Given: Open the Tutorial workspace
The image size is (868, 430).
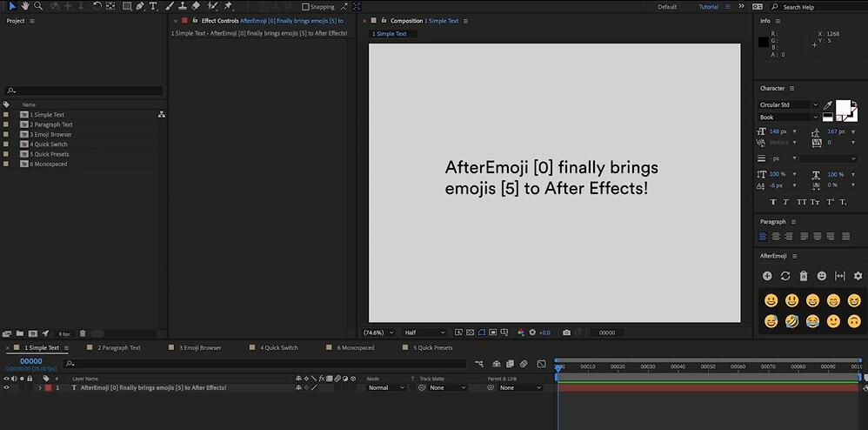Looking at the screenshot, I should point(708,7).
